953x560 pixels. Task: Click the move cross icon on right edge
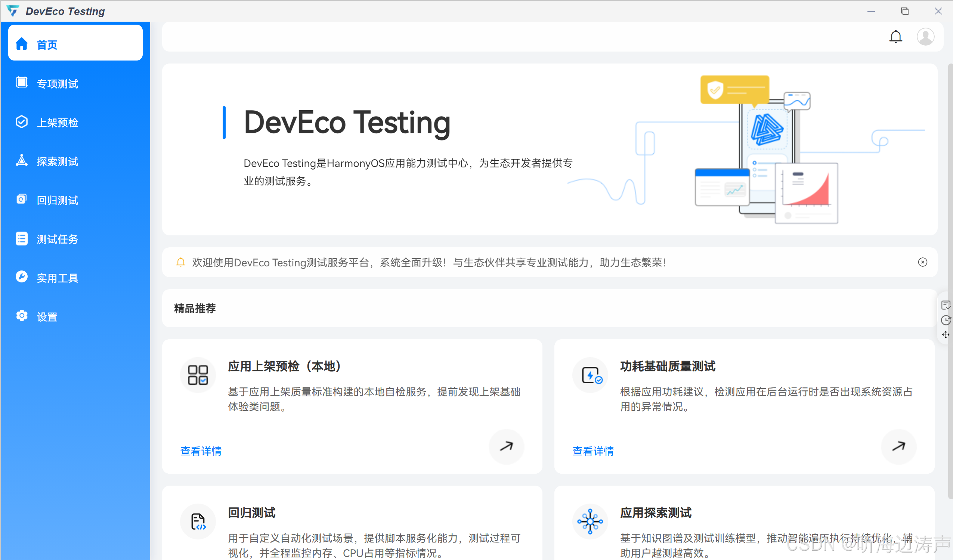click(x=946, y=335)
